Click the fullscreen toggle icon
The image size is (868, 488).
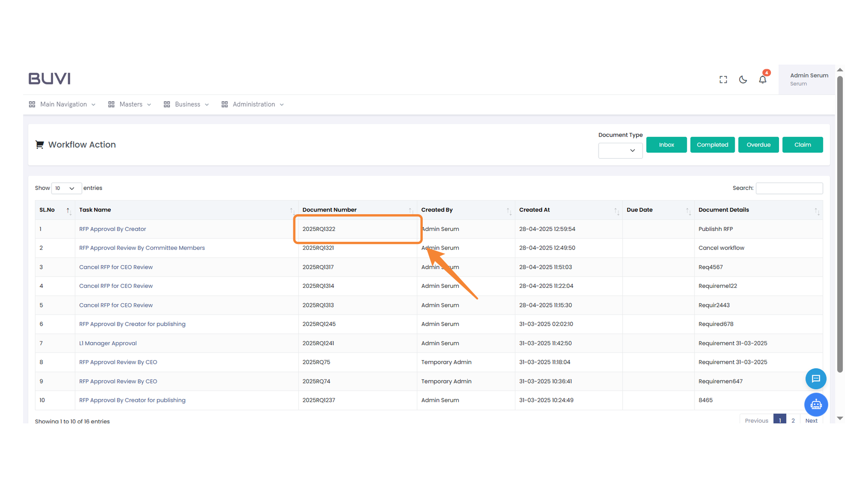(x=723, y=80)
